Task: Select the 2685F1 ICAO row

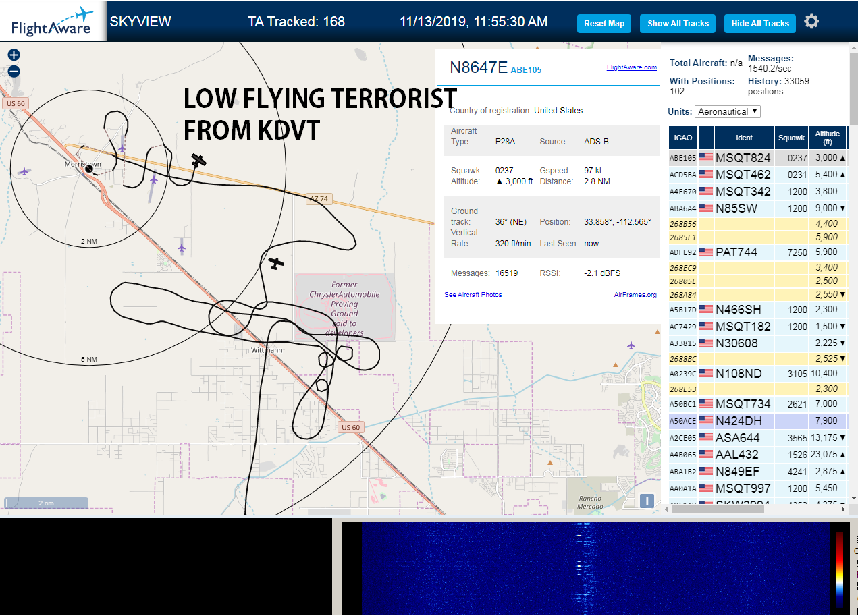Action: click(x=757, y=237)
